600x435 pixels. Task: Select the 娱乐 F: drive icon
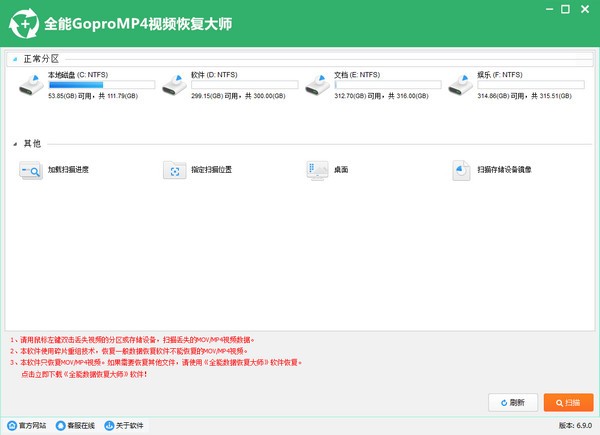pos(461,85)
